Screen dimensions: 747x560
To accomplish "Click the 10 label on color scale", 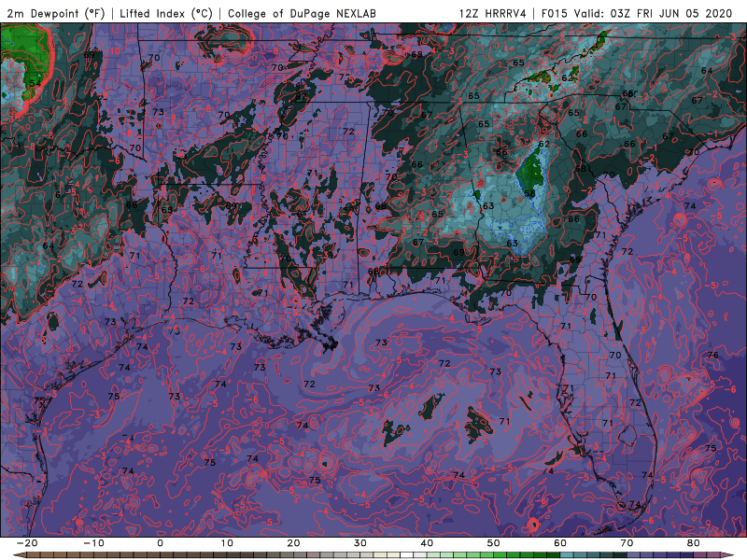I will point(227,543).
